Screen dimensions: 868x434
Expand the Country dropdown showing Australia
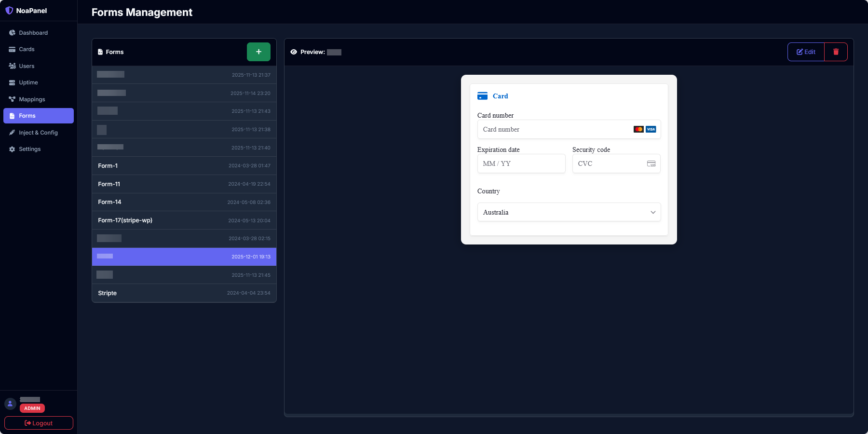coord(569,212)
